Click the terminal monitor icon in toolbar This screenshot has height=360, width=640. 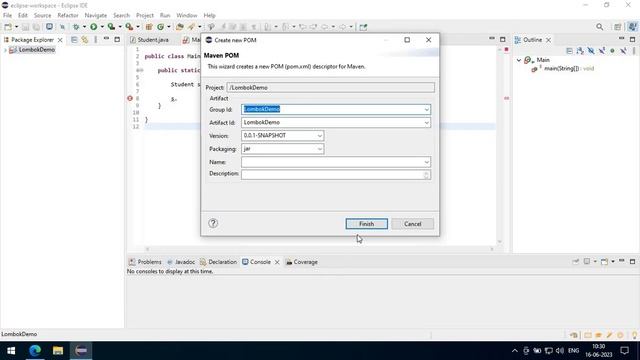click(x=49, y=27)
